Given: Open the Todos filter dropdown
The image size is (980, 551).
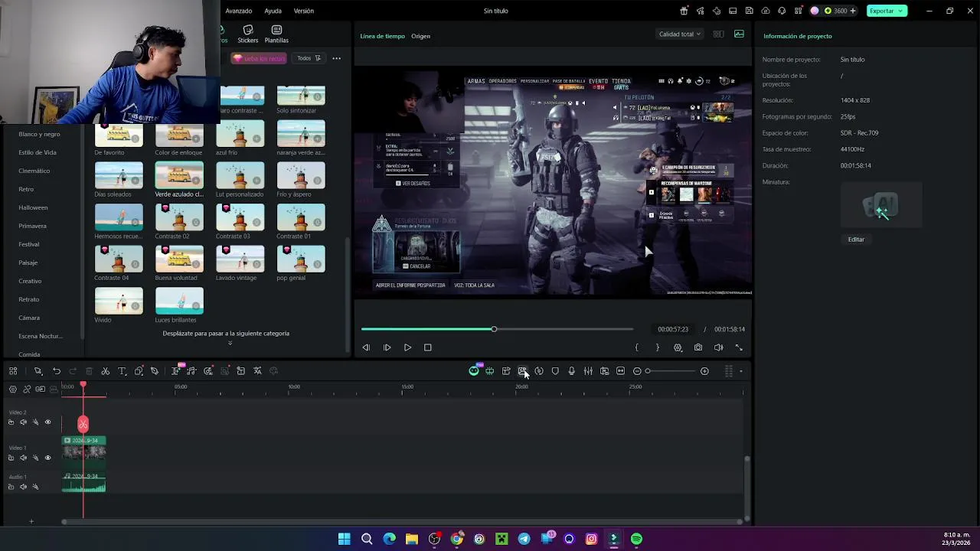Looking at the screenshot, I should click(x=309, y=58).
